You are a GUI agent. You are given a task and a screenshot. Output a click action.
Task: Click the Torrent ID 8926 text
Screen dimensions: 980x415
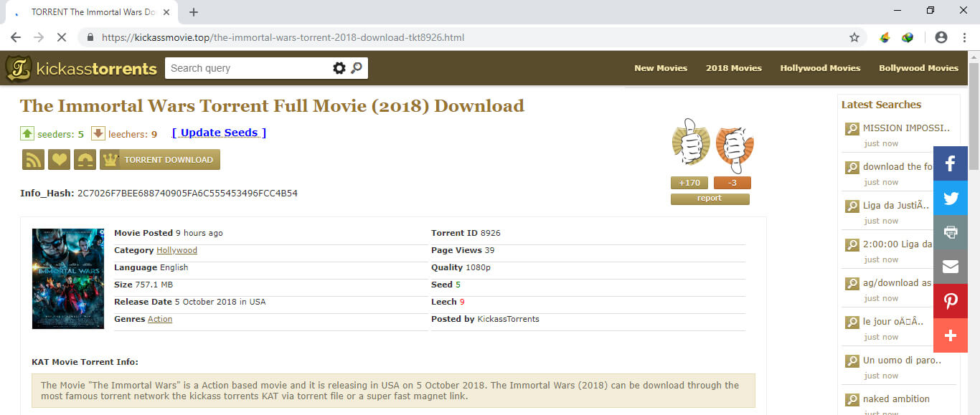[x=466, y=233]
